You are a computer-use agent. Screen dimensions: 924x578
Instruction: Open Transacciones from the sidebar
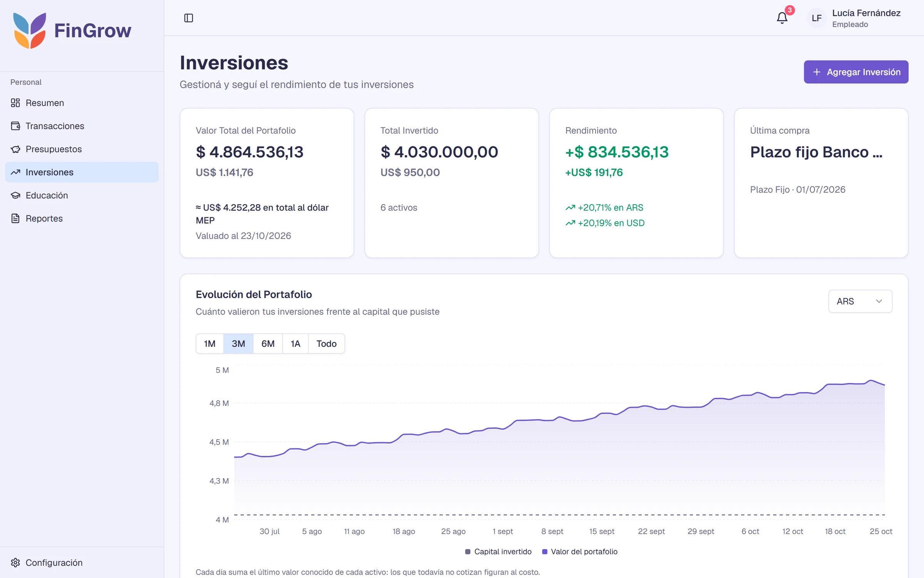tap(82, 126)
